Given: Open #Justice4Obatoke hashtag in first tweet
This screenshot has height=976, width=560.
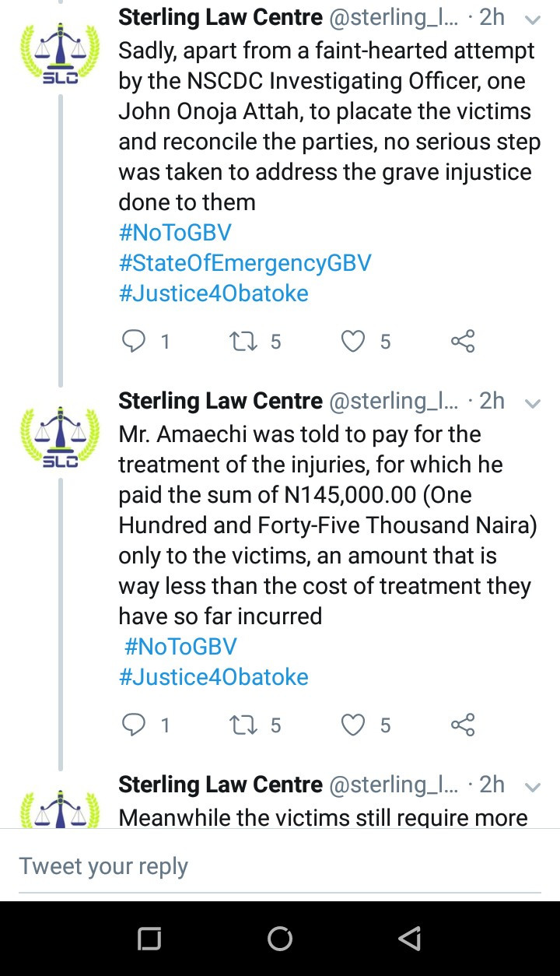Looking at the screenshot, I should [213, 293].
